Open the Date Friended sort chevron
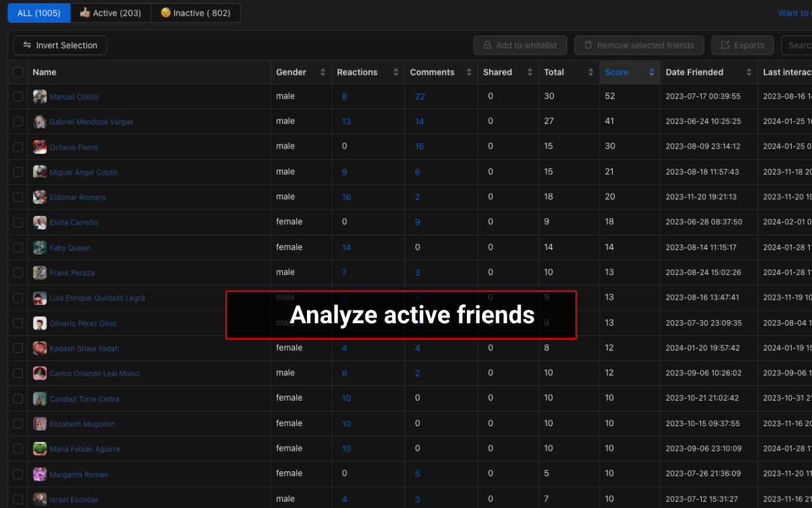The height and width of the screenshot is (508, 812). pos(749,72)
